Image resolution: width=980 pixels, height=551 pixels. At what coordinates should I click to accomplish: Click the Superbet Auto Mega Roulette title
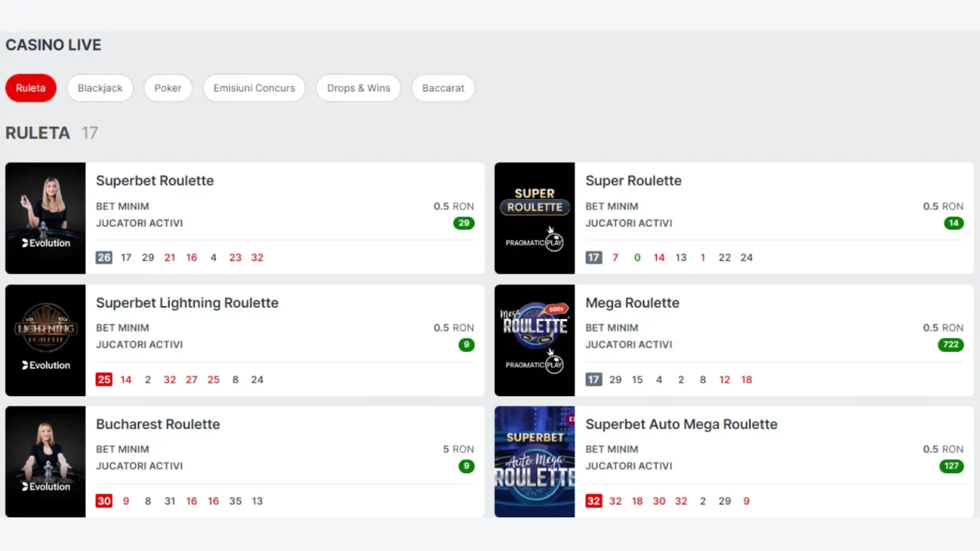tap(681, 424)
